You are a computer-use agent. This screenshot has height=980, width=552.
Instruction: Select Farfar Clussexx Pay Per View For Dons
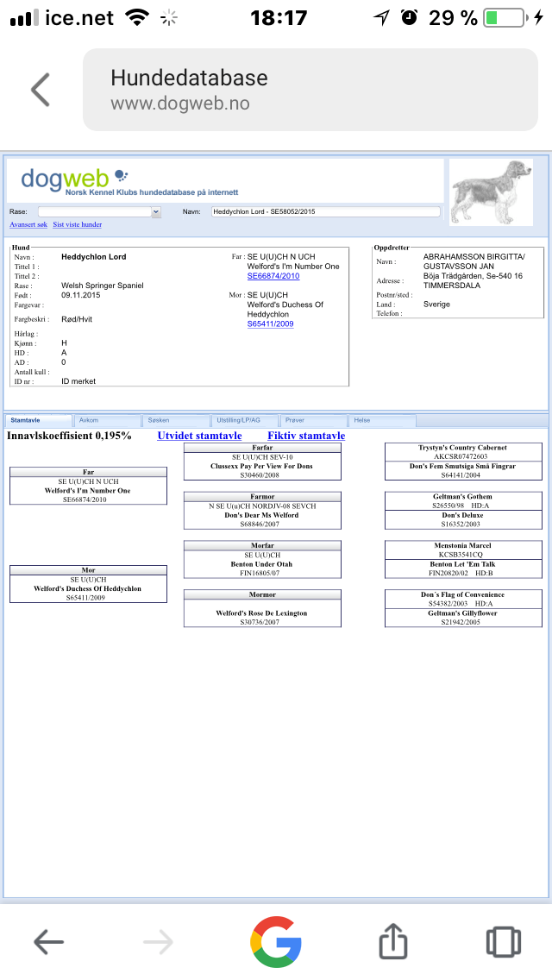tap(262, 462)
